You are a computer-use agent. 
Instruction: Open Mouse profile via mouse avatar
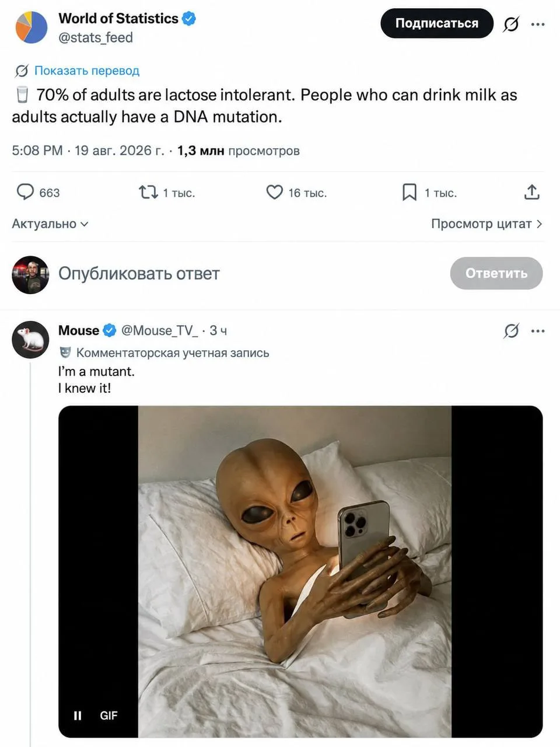[x=30, y=339]
